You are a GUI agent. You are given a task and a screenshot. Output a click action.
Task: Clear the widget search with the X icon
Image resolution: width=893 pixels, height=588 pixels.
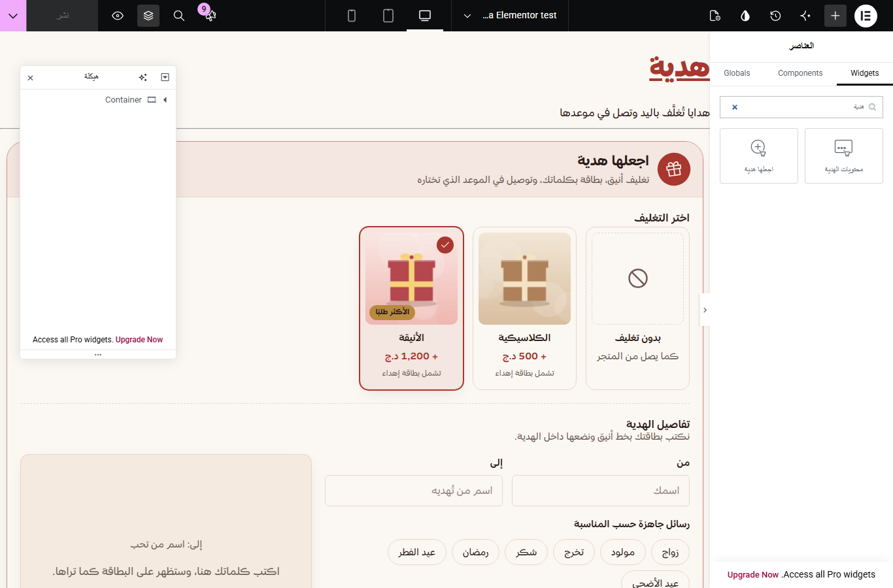coord(735,107)
